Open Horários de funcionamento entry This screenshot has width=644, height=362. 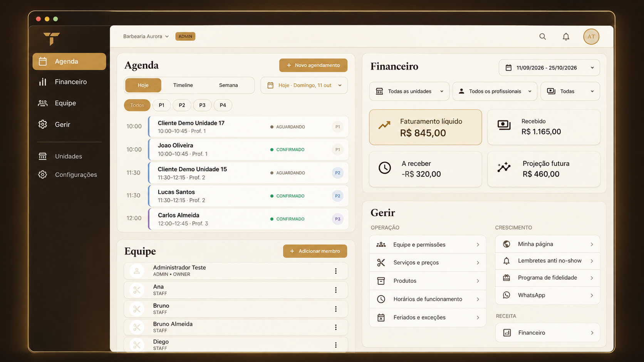tap(428, 299)
